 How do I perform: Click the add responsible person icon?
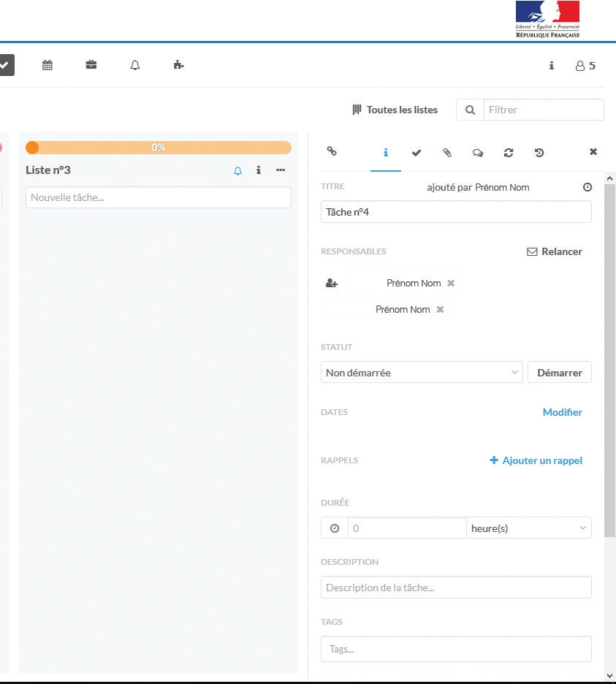tap(332, 284)
